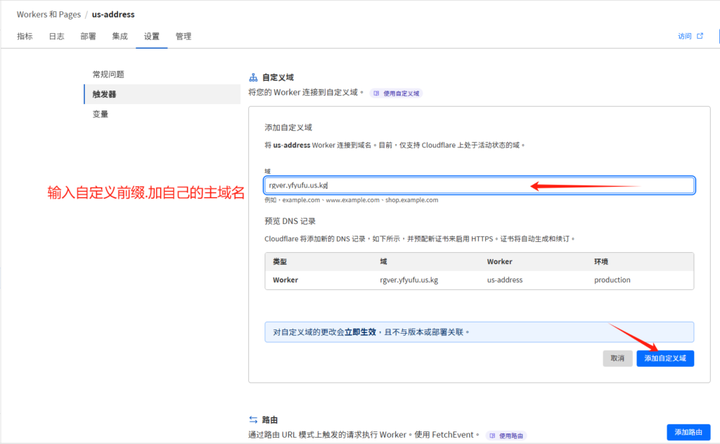Click the 路由 arrows icon
Image resolution: width=720 pixels, height=444 pixels.
[253, 420]
